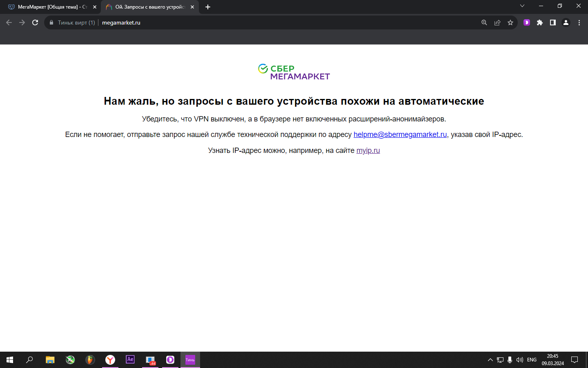Open a new tab with plus button

208,7
